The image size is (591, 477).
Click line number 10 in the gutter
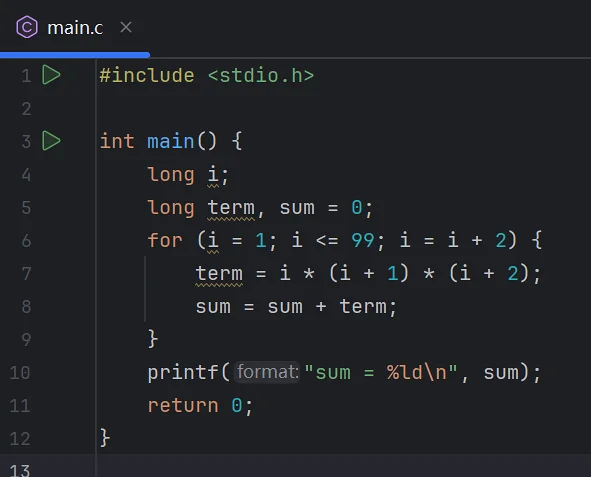click(20, 373)
